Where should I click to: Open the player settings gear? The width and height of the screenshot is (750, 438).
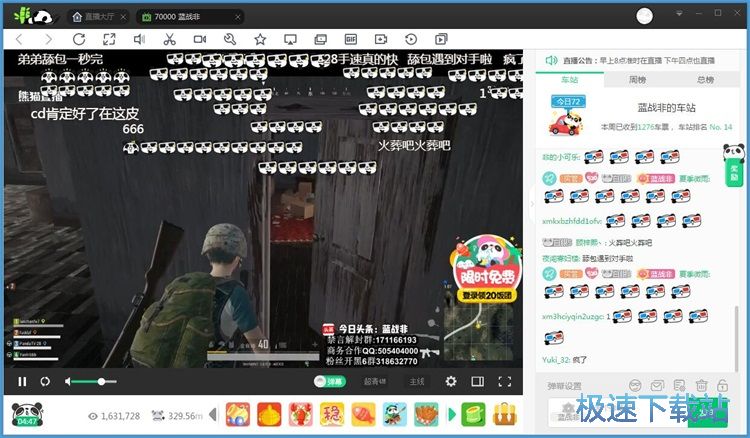[x=451, y=382]
